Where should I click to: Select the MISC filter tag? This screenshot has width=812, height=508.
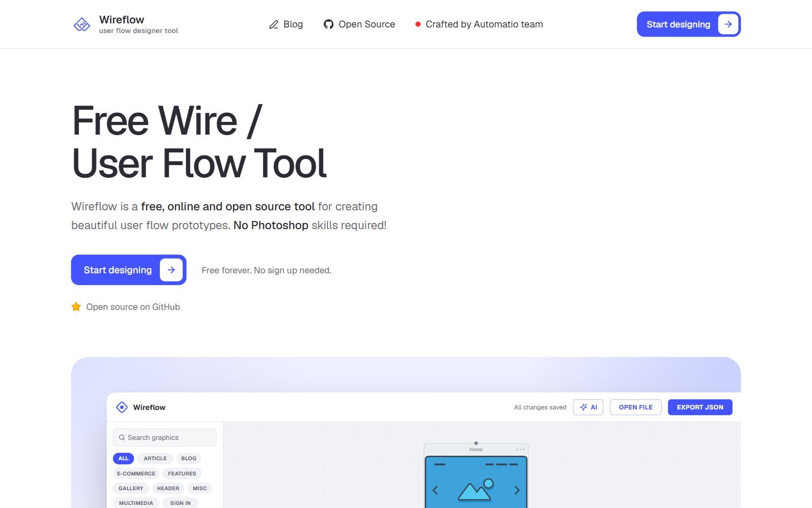tap(200, 488)
